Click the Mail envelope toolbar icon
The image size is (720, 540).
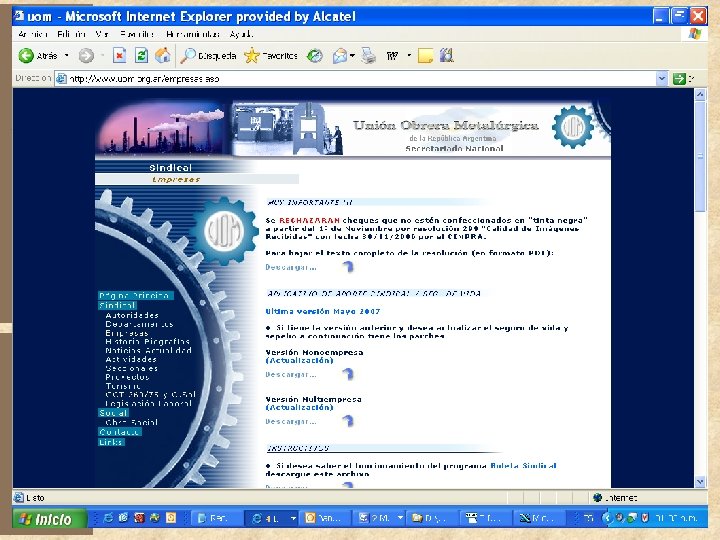[340, 56]
